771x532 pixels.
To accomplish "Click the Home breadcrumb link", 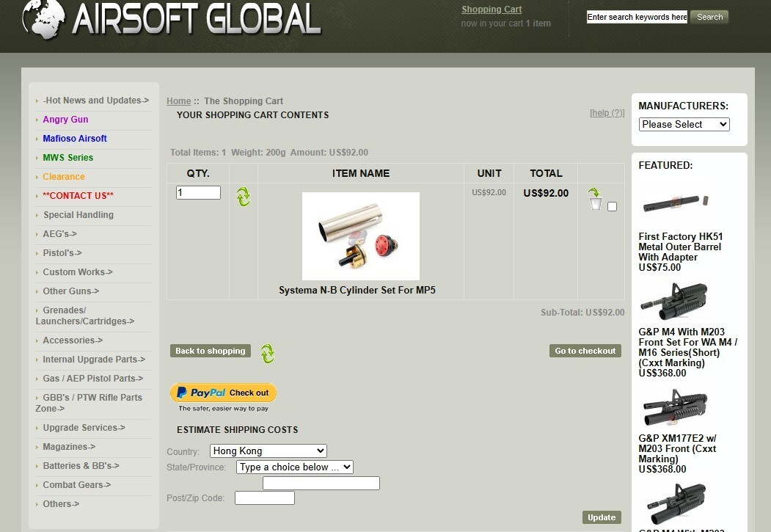I will [178, 101].
